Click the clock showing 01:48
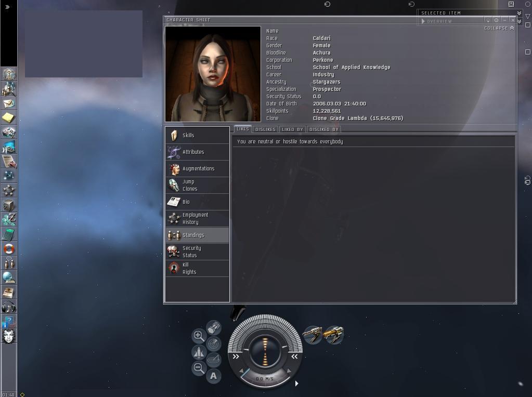This screenshot has height=397, width=532. [7, 394]
